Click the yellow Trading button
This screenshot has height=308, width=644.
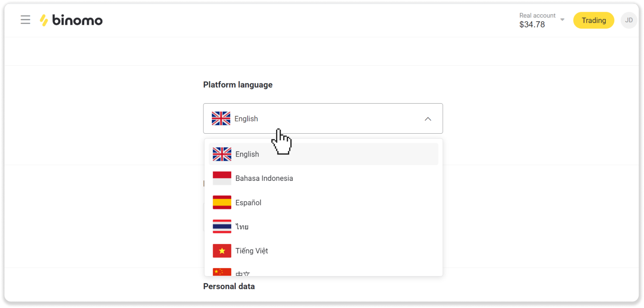(x=593, y=20)
